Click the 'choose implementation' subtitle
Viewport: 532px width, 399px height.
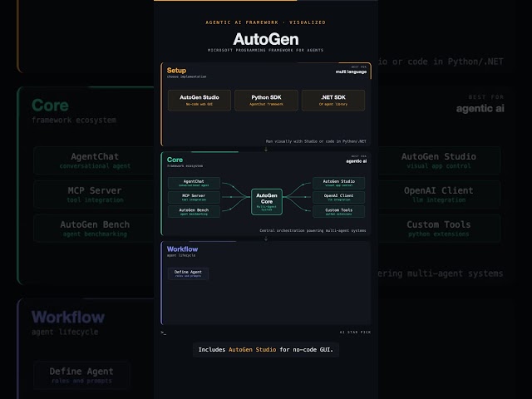(x=186, y=76)
